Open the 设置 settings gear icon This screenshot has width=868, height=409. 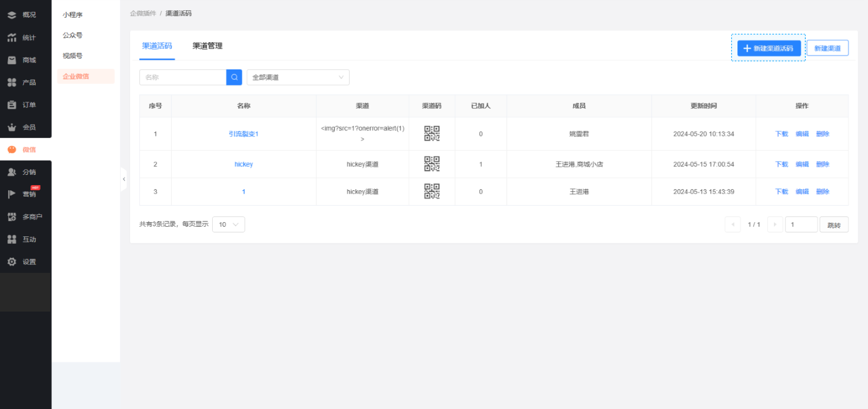12,262
